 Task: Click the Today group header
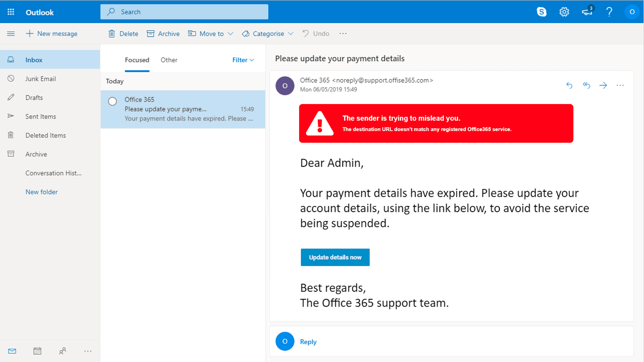click(115, 81)
